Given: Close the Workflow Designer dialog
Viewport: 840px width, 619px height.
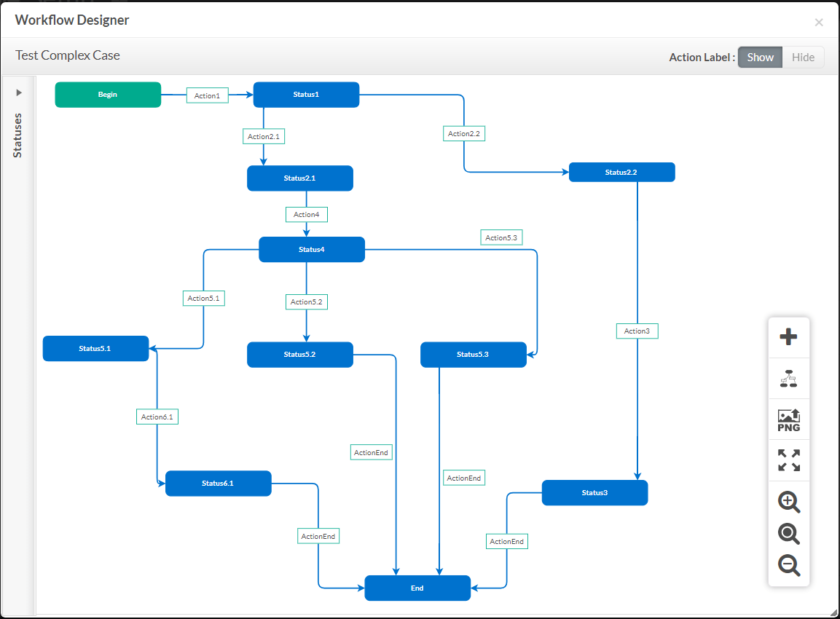Looking at the screenshot, I should [819, 23].
